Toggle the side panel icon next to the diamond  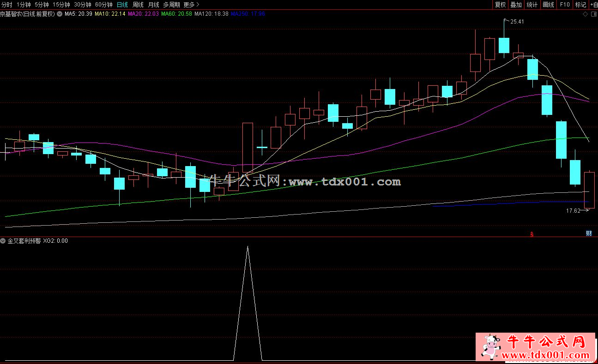[593, 14]
